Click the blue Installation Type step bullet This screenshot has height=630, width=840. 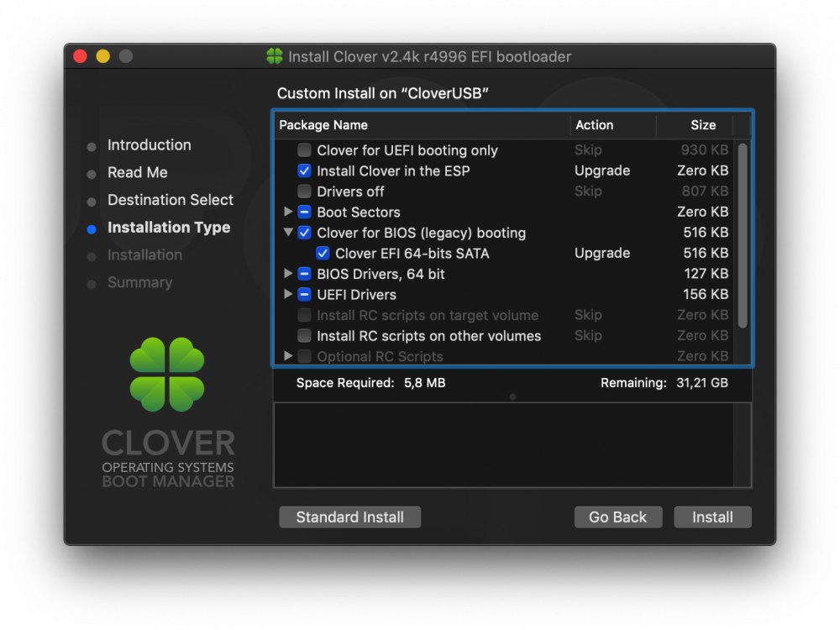92,229
